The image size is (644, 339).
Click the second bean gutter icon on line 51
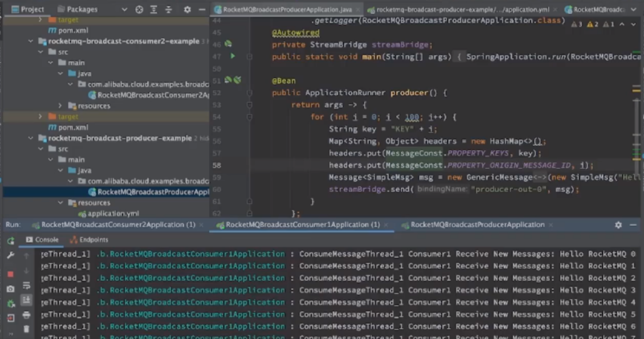coord(237,80)
